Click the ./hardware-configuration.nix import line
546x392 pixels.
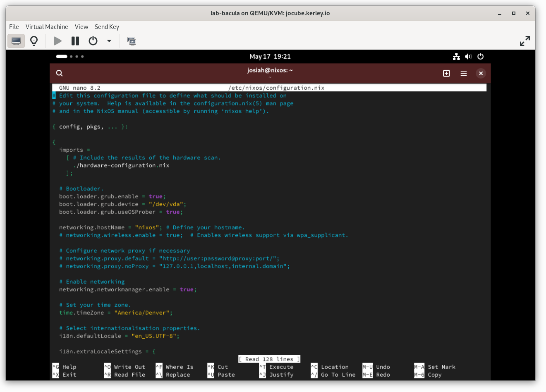121,165
